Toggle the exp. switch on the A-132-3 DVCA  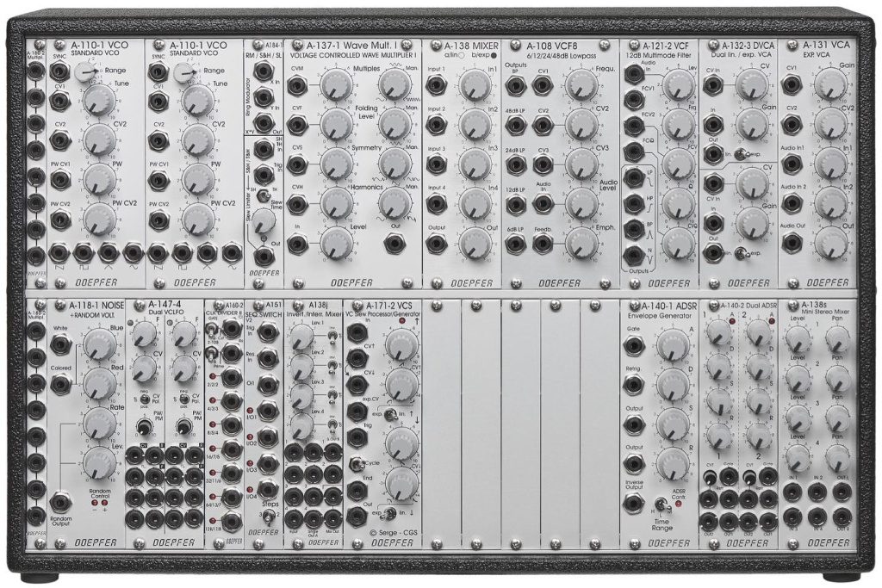pyautogui.click(x=742, y=155)
